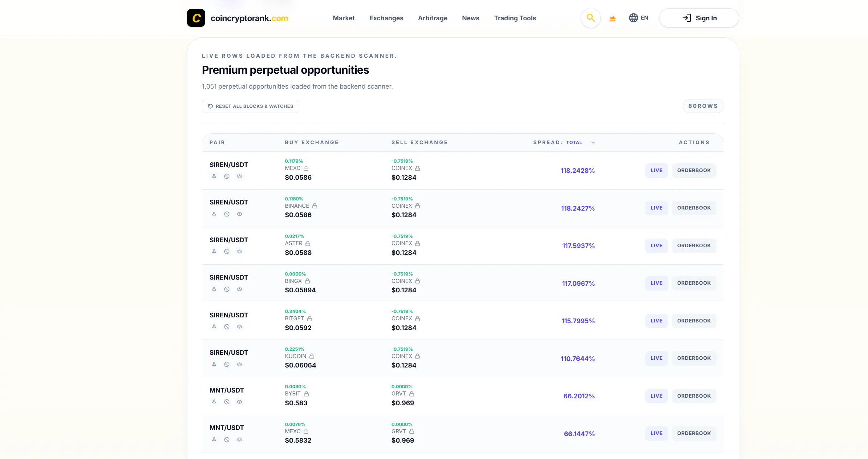Open ORDERBOOK for MNT/USDT BYBIT row
The width and height of the screenshot is (868, 459).
(x=694, y=396)
